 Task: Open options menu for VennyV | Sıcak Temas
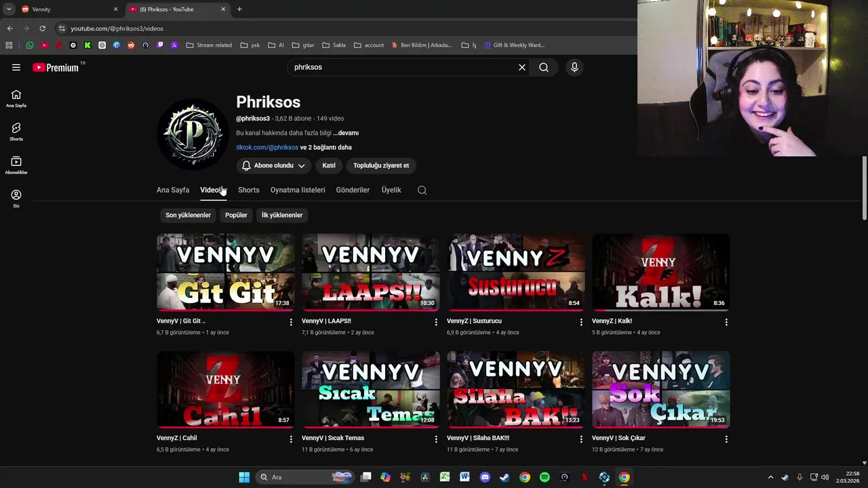click(436, 439)
